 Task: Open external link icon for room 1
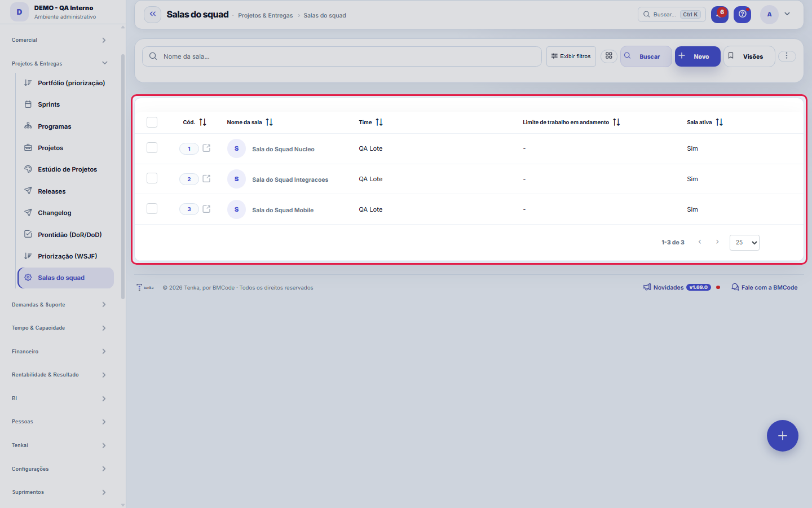click(206, 148)
